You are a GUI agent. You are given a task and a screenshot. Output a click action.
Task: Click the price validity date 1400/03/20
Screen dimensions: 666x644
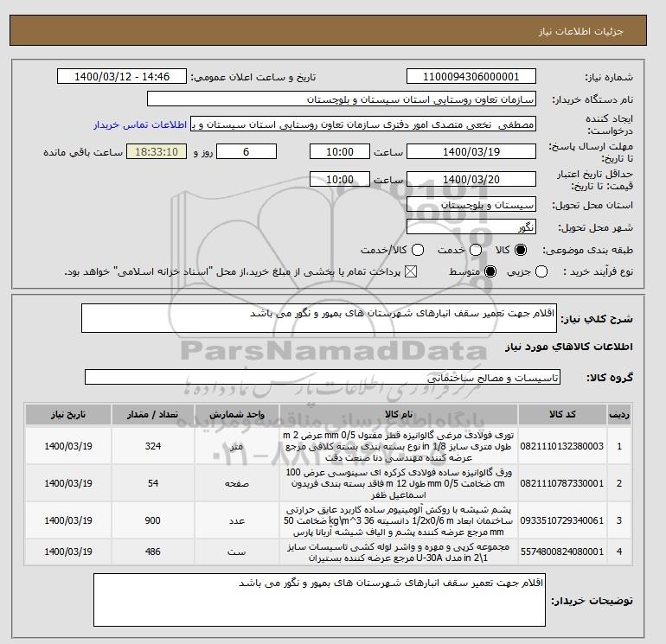pos(471,179)
